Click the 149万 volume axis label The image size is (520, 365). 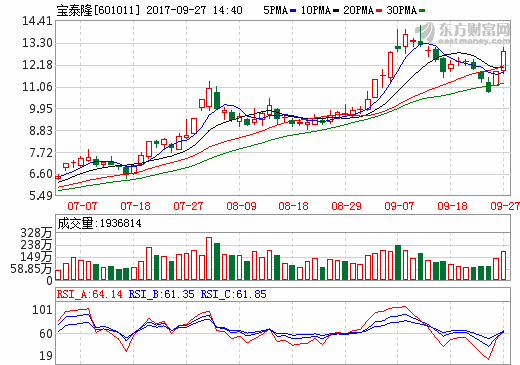click(37, 257)
